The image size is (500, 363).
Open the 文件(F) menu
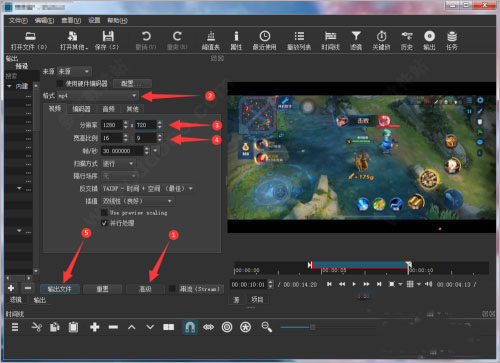pyautogui.click(x=18, y=21)
